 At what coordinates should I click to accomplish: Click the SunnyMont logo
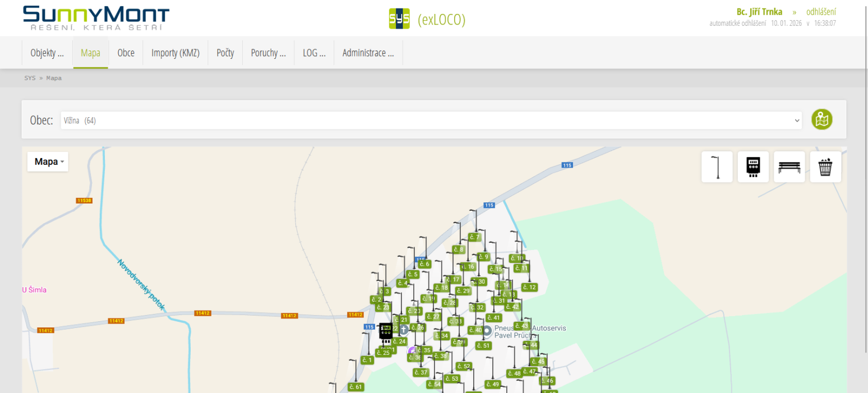[96, 19]
